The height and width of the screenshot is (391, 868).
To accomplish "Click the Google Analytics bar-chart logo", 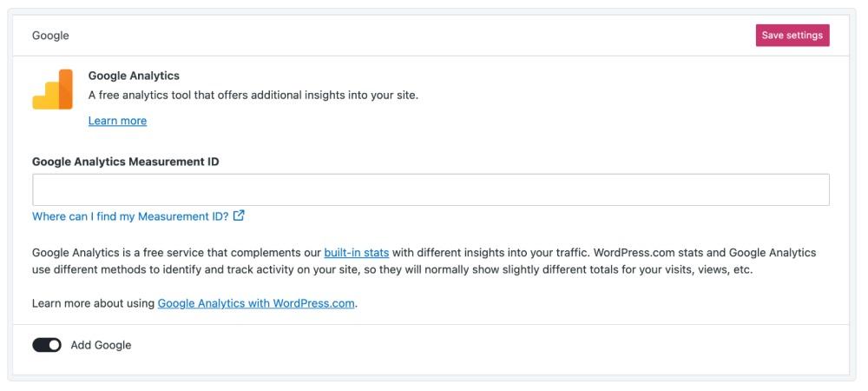I will pos(53,89).
